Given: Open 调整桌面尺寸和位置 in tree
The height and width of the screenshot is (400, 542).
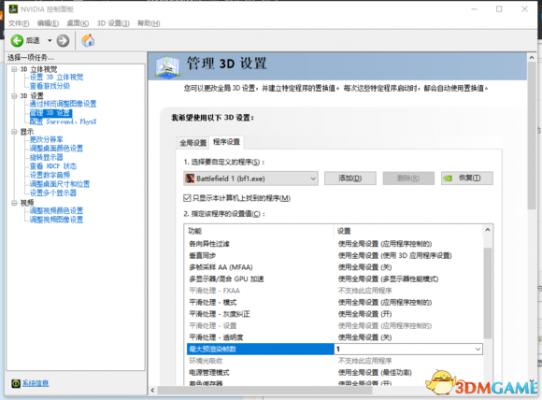Looking at the screenshot, I should tap(60, 184).
